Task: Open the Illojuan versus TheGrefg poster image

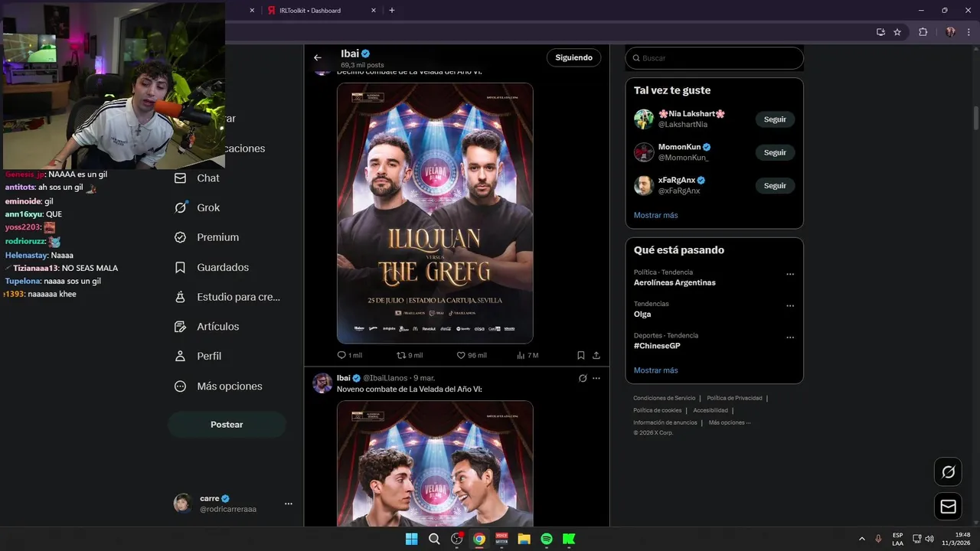Action: (x=435, y=213)
